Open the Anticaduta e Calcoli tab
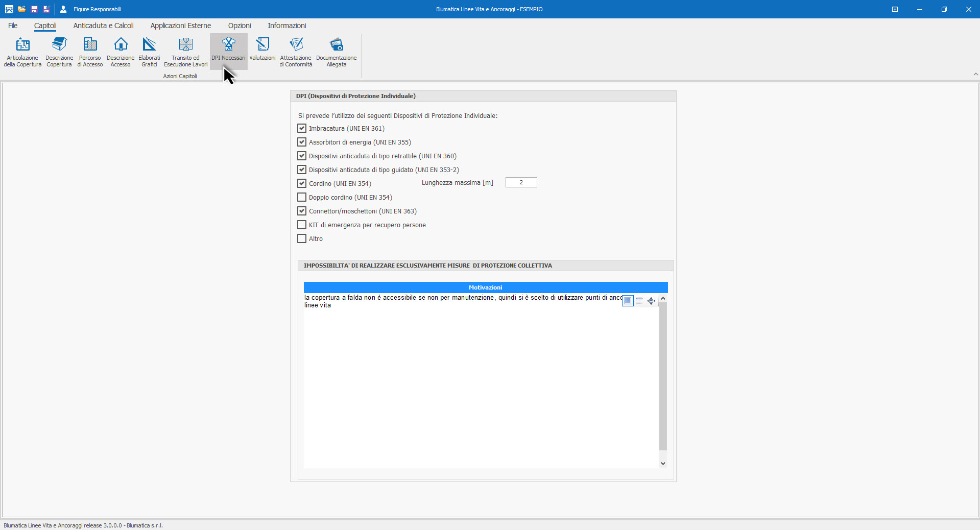 tap(103, 26)
